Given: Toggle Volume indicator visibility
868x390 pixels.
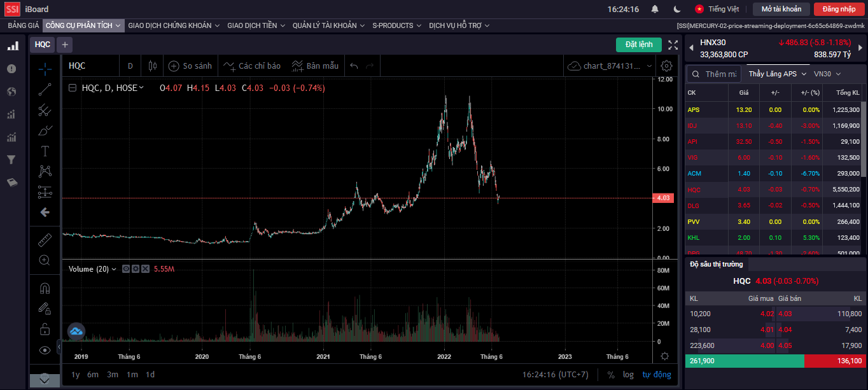Looking at the screenshot, I should [x=125, y=269].
